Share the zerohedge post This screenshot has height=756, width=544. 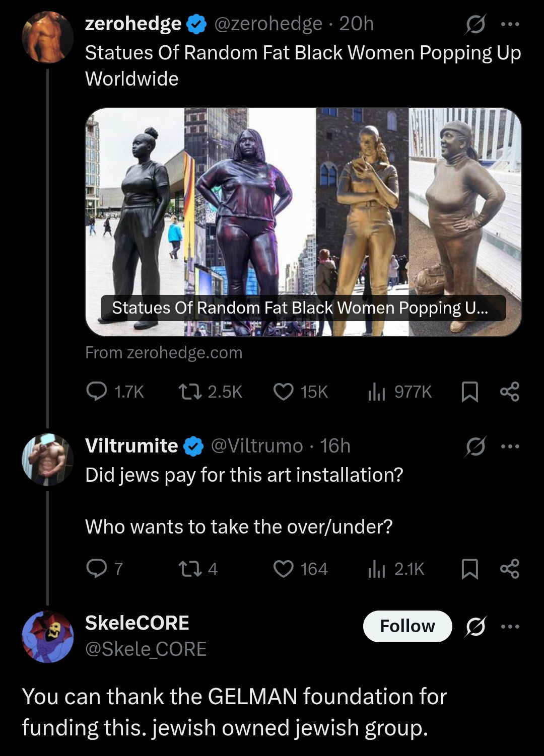(509, 392)
